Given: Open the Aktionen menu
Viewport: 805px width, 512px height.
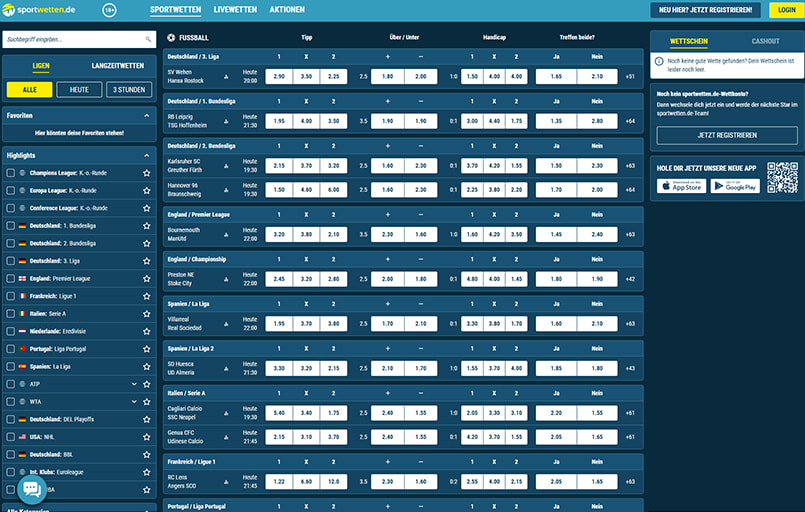Looking at the screenshot, I should pos(287,10).
